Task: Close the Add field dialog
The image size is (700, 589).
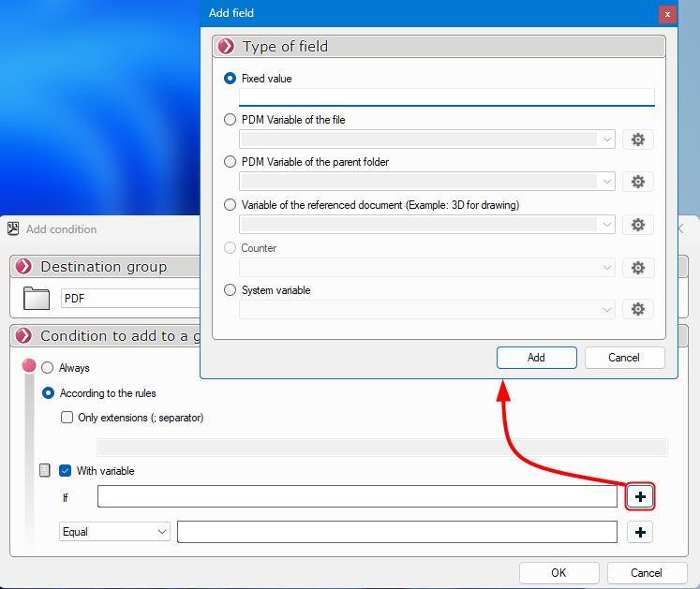Action: (667, 14)
